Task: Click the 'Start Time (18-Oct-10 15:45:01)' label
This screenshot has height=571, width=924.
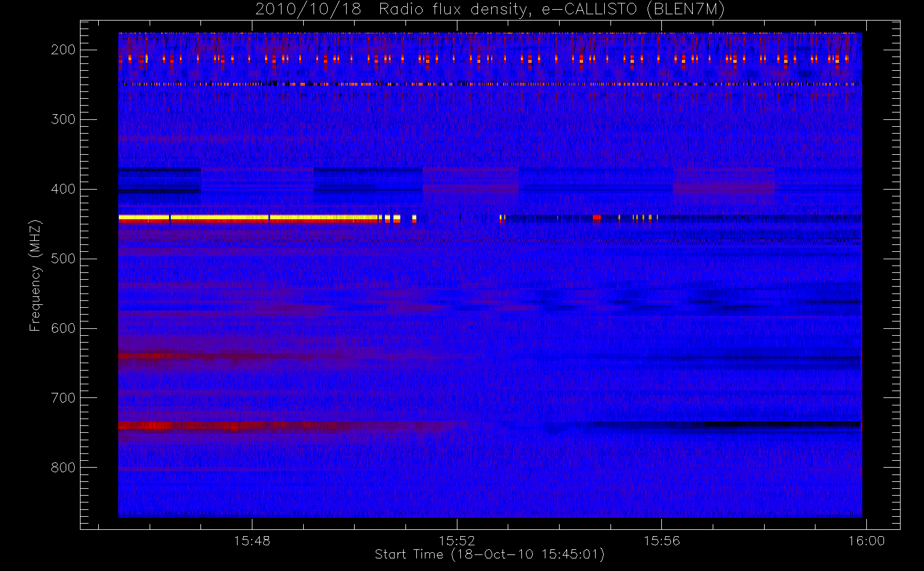Action: click(x=489, y=554)
